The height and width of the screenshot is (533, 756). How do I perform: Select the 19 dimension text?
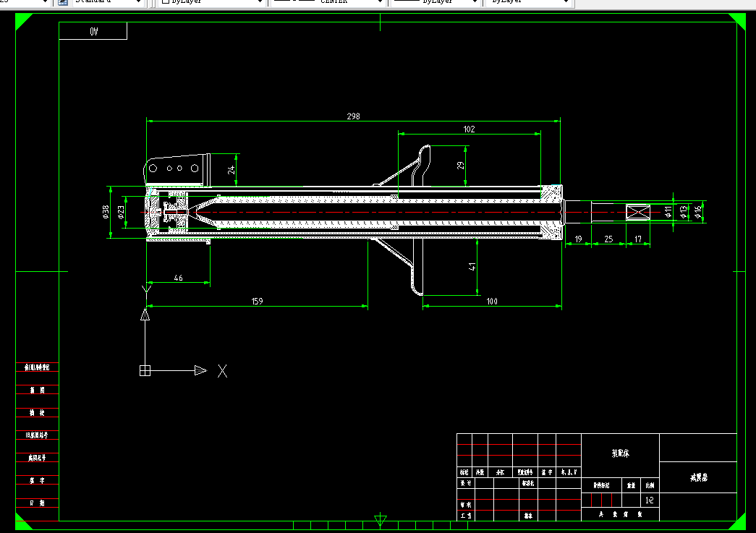[x=578, y=239]
